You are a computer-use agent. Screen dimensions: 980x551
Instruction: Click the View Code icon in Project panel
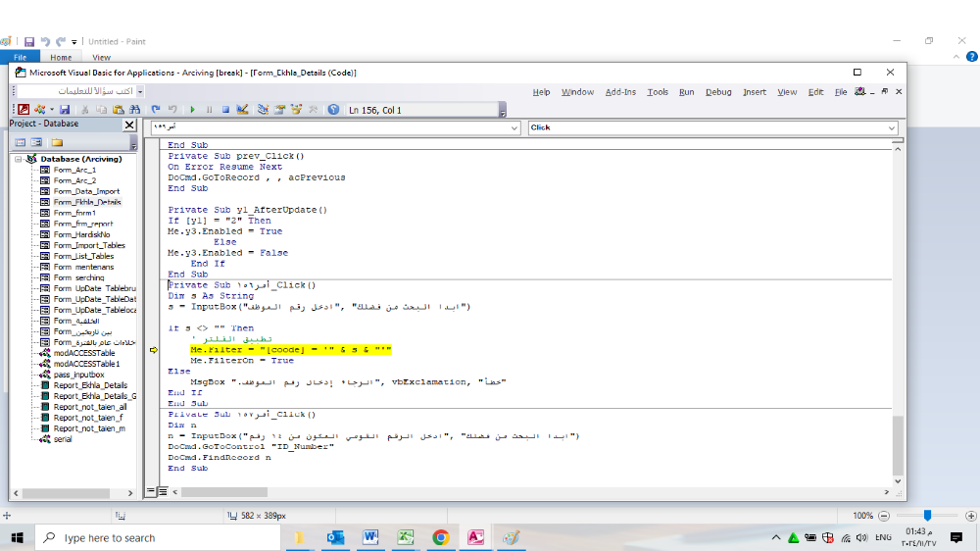point(20,142)
